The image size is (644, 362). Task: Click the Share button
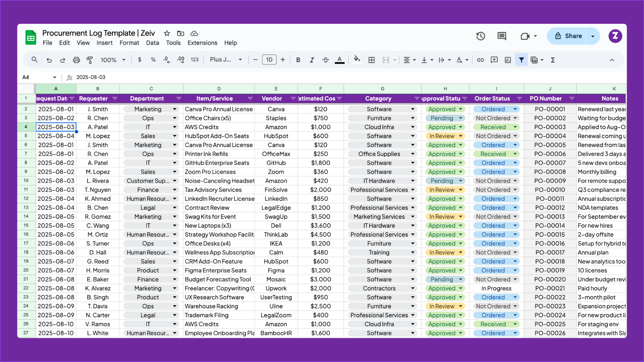click(x=571, y=36)
